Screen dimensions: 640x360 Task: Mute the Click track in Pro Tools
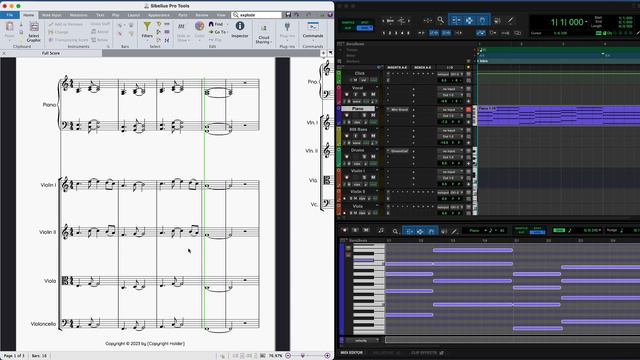coord(355,80)
